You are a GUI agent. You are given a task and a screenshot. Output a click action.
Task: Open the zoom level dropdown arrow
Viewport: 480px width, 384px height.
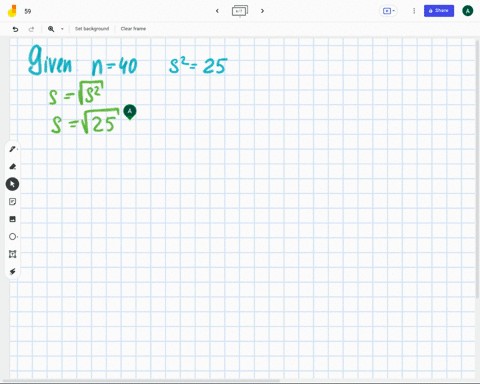click(x=62, y=29)
